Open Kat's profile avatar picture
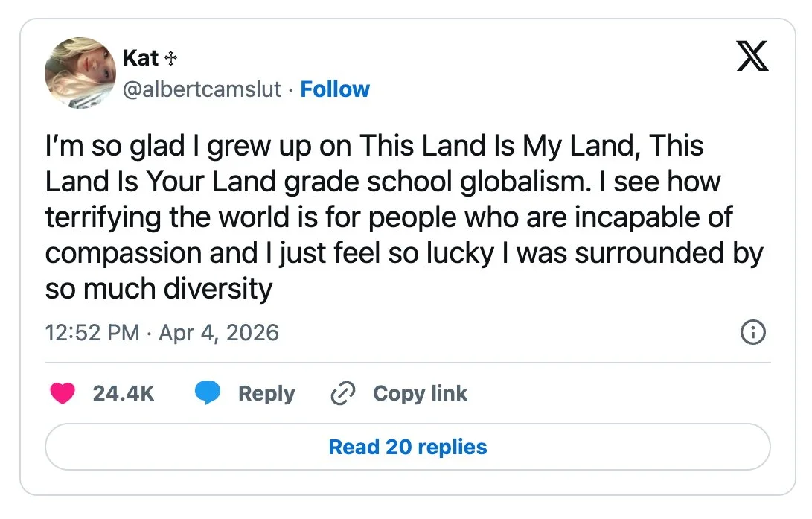 point(79,71)
